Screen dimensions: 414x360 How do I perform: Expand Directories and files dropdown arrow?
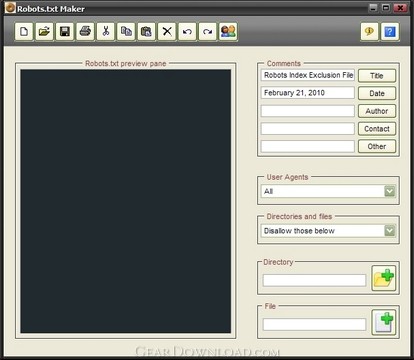390,231
